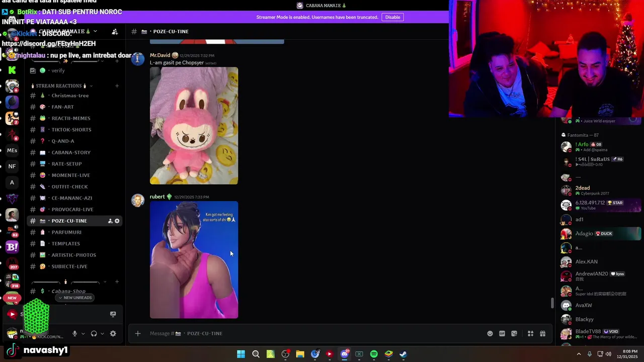Open the MOMENTE-LIVE channel
Image resolution: width=644 pixels, height=362 pixels.
point(75,175)
